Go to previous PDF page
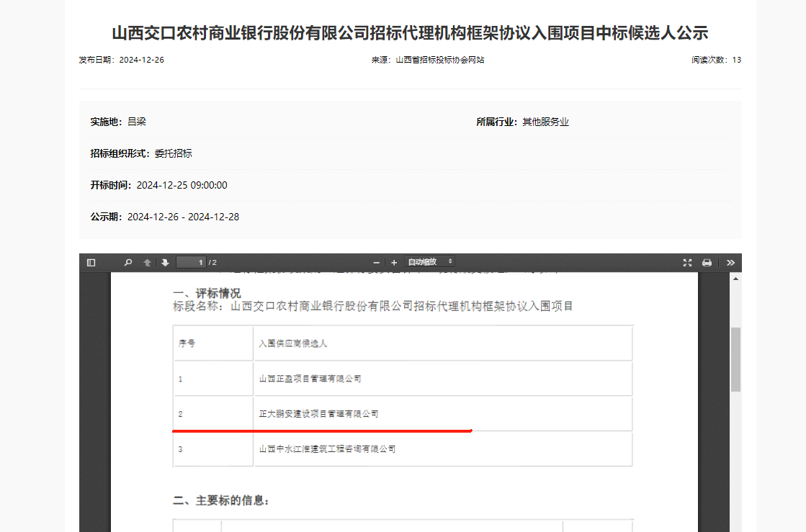Viewport: 806px width, 532px height. 148,263
